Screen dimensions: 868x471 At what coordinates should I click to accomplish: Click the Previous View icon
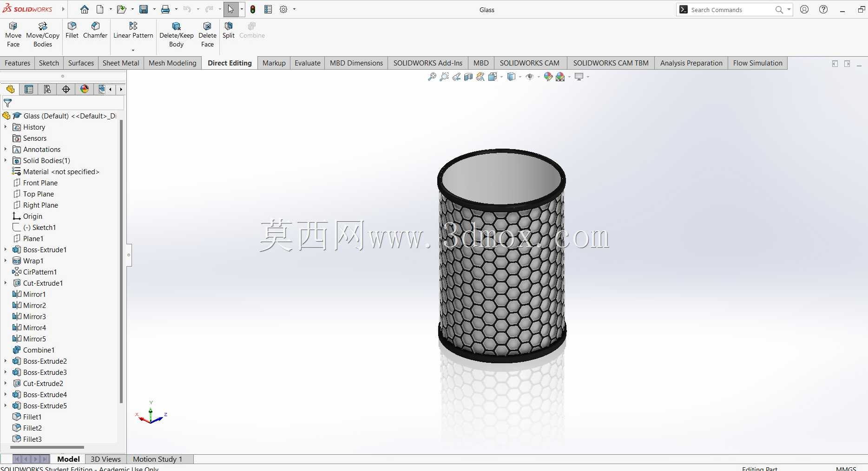pos(456,77)
